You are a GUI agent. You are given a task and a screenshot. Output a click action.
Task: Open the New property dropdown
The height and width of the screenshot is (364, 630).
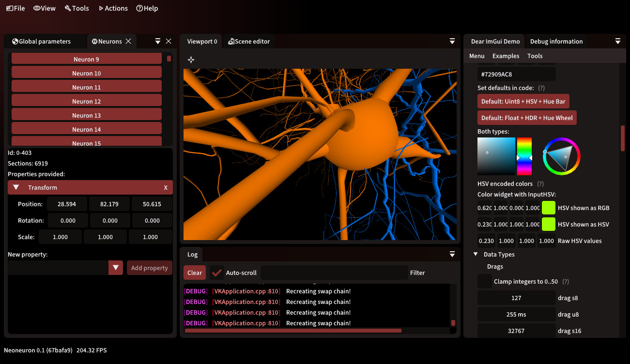coord(116,267)
